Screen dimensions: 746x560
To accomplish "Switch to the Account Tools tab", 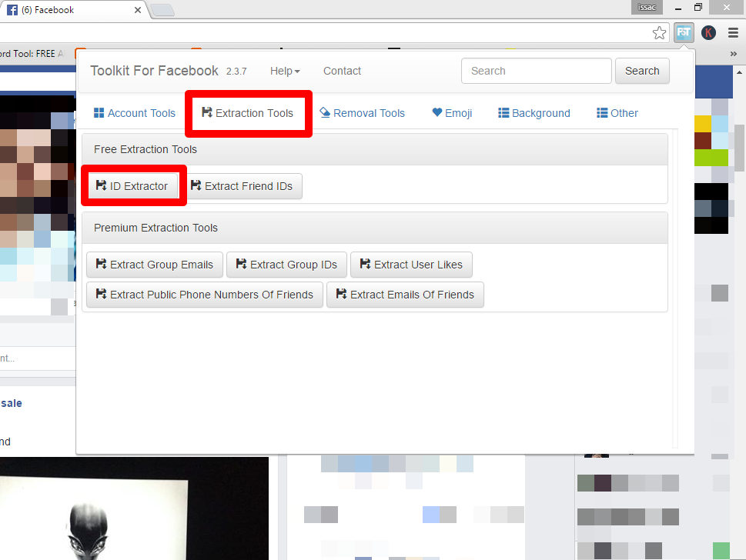I will click(135, 113).
